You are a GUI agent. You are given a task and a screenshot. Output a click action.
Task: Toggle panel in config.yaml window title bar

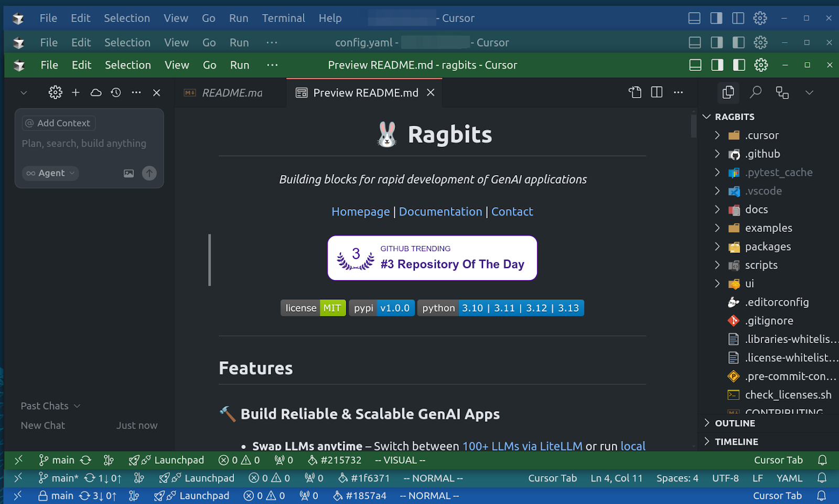pos(695,42)
